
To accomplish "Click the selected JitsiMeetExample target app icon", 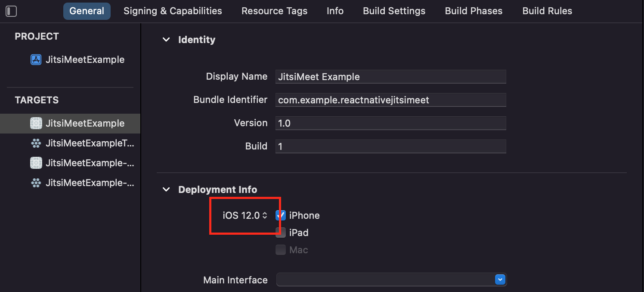I will coord(36,123).
